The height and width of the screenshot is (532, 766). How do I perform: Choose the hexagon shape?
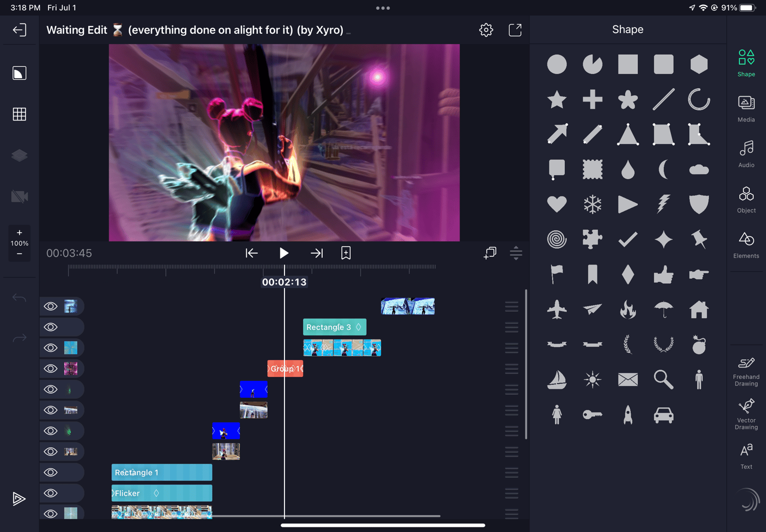coord(699,64)
